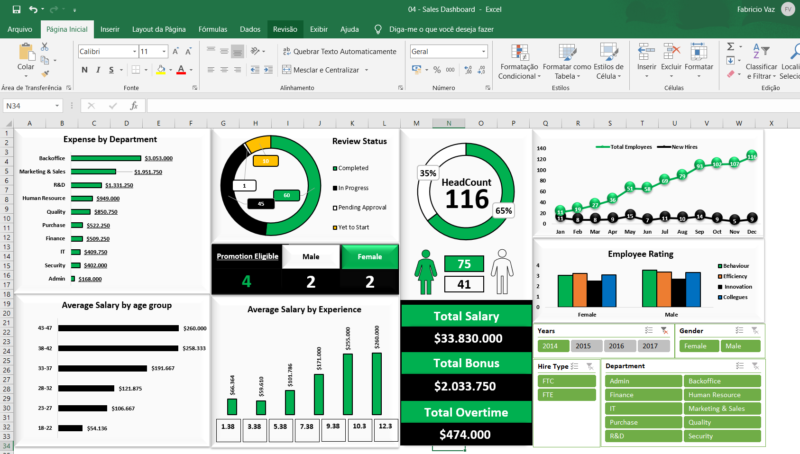Viewport: 800px width, 454px height.
Task: Open Formatação Condicional menu
Action: pos(519,61)
